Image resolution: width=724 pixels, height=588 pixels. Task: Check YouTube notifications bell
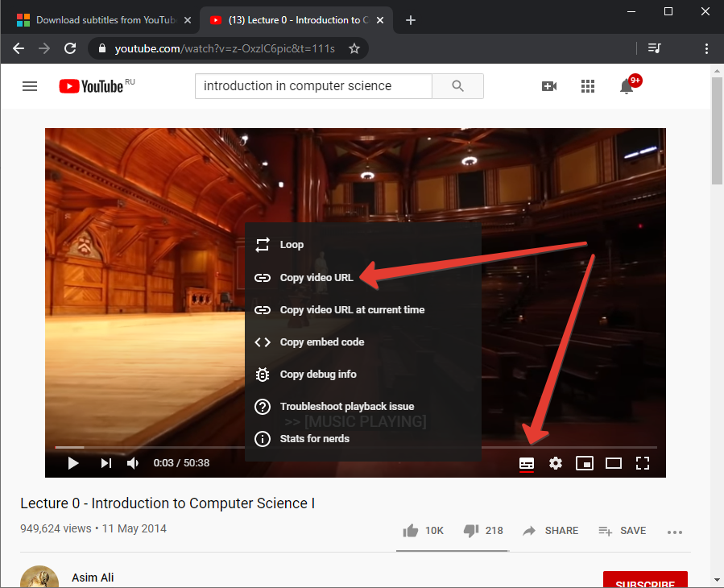pos(627,86)
